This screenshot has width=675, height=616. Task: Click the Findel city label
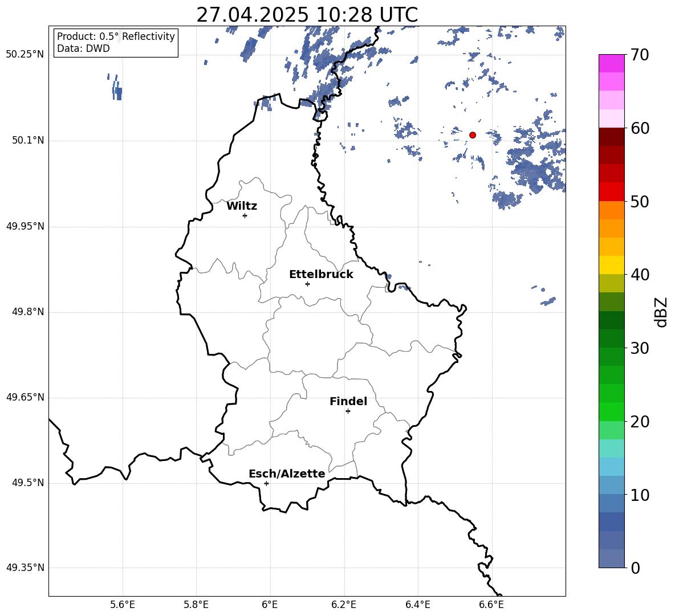(x=348, y=401)
